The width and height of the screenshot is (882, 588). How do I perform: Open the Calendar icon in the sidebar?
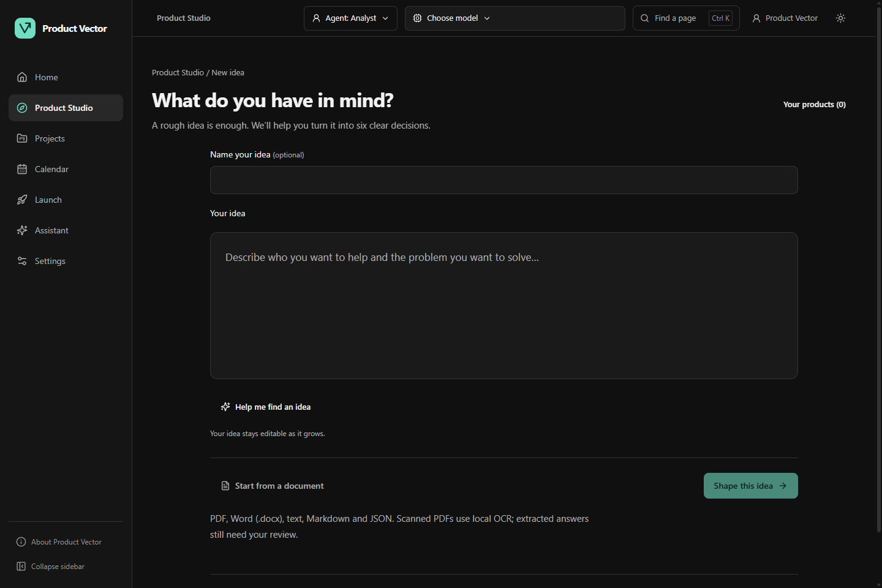click(x=22, y=169)
